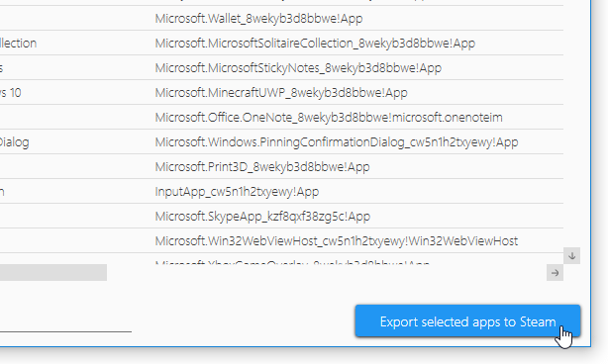Select Microsoft.Print3D_8wekyb3d8bbwe!App entry
608x364 pixels.
(262, 167)
